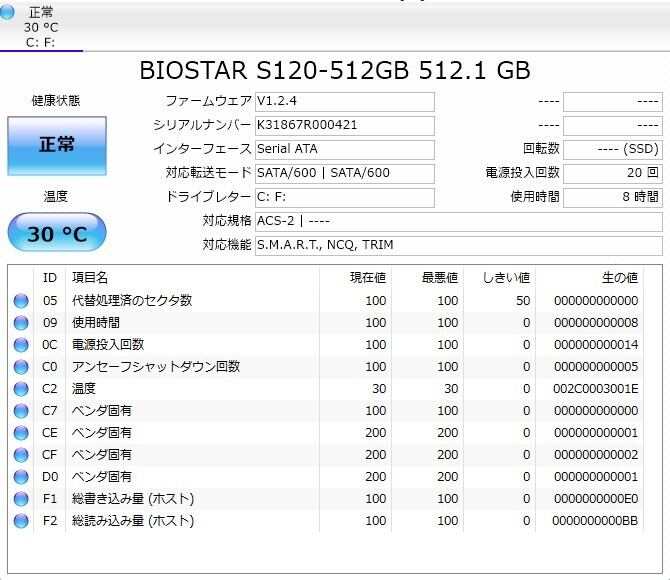Click the 現在値 column header

355,278
